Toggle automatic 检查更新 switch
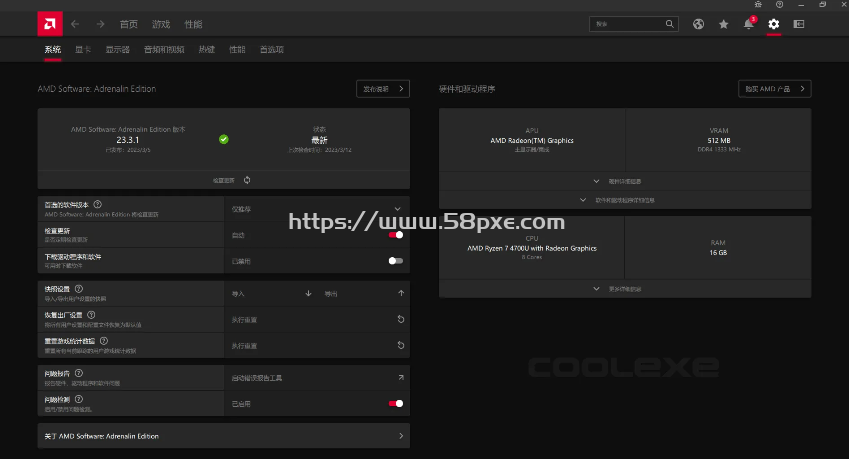 pyautogui.click(x=396, y=235)
